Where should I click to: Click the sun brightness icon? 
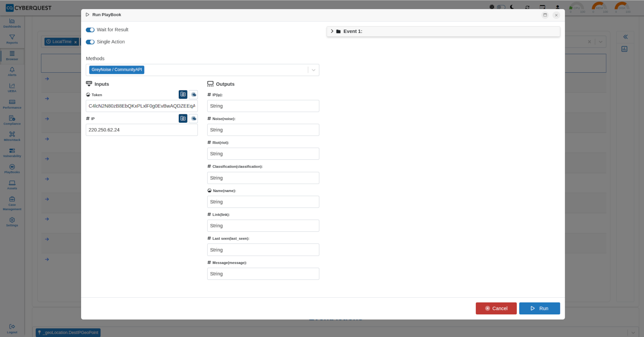click(x=492, y=7)
